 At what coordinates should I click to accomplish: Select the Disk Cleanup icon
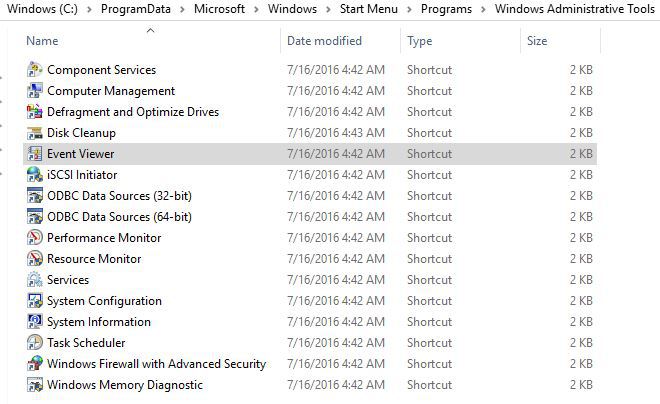click(x=35, y=133)
